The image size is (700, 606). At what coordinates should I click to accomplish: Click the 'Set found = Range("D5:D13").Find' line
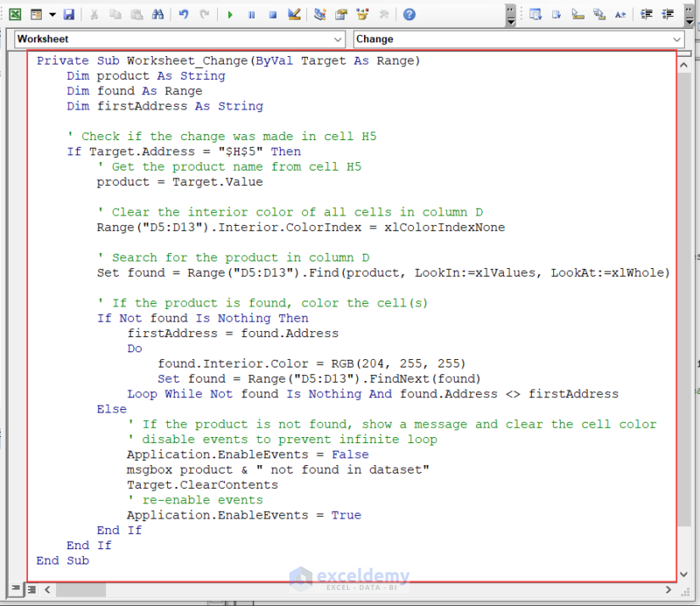(384, 272)
